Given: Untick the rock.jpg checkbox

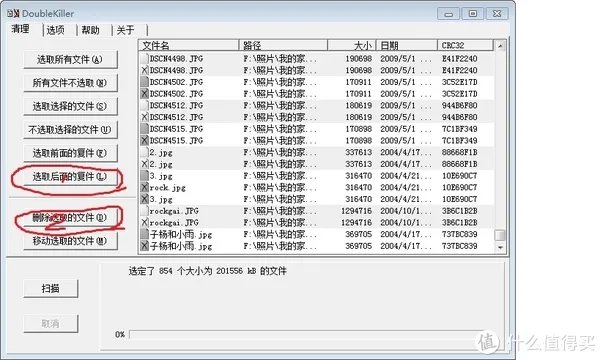Looking at the screenshot, I should [x=144, y=187].
